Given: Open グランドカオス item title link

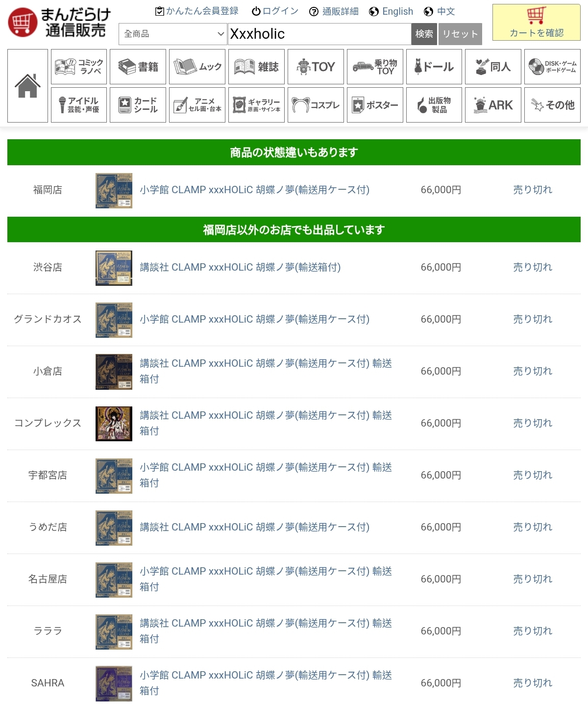Looking at the screenshot, I should [255, 319].
